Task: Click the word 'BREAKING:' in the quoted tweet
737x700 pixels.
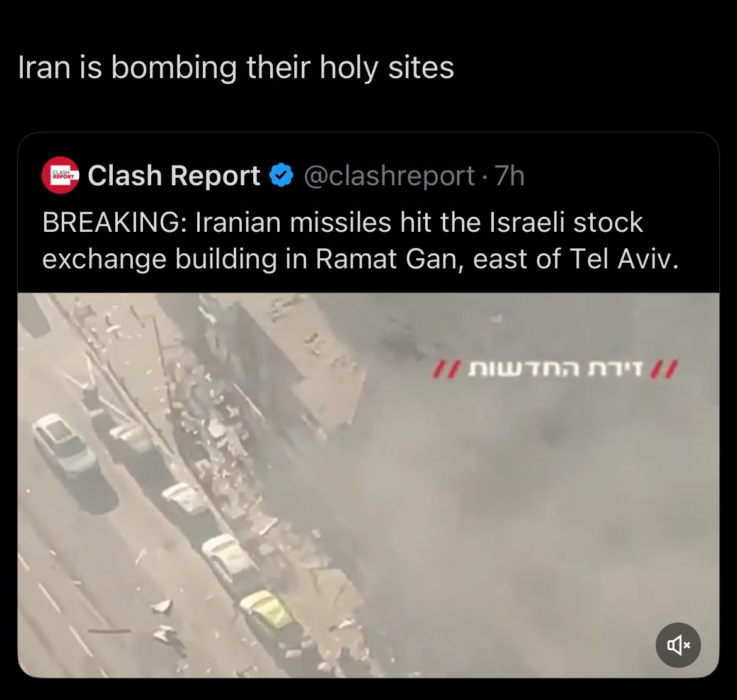Action: (x=115, y=222)
